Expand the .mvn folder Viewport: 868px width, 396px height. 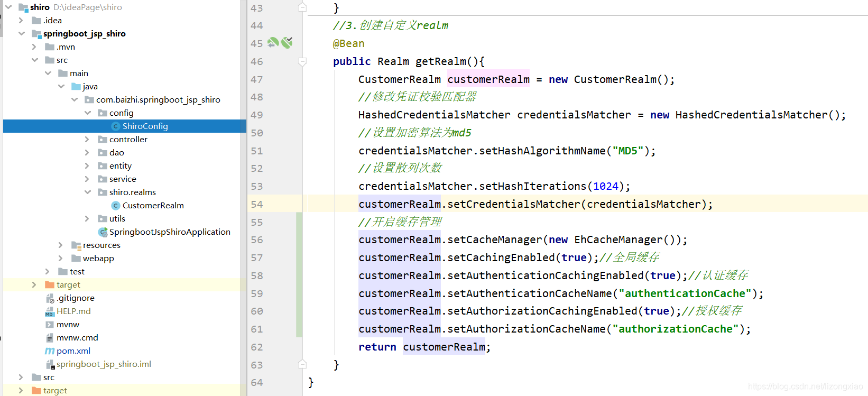pyautogui.click(x=34, y=47)
